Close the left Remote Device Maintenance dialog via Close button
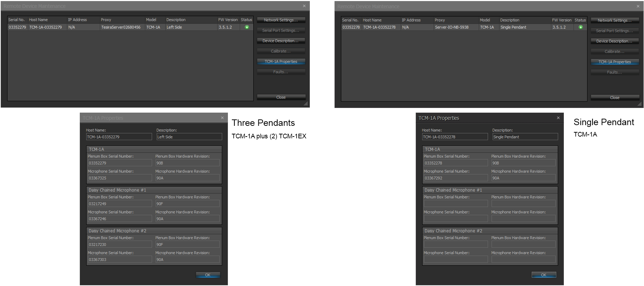Screen dimensions: 644x286 pos(281,97)
